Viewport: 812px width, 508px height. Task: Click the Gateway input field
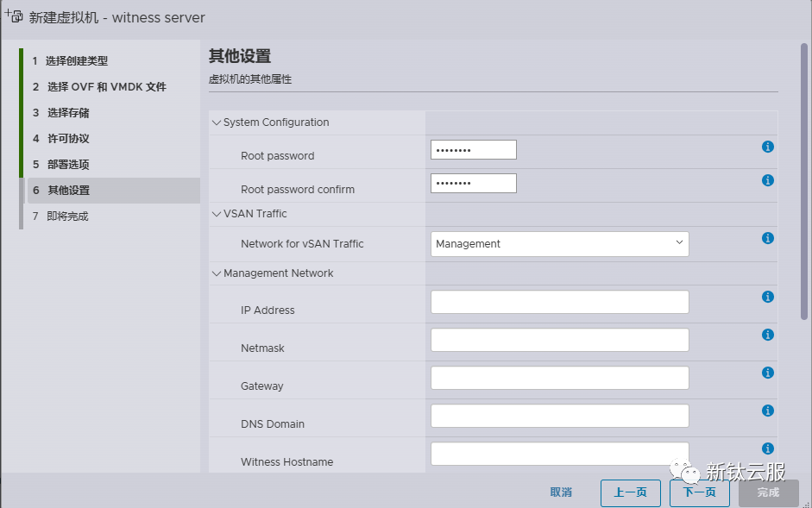click(560, 378)
